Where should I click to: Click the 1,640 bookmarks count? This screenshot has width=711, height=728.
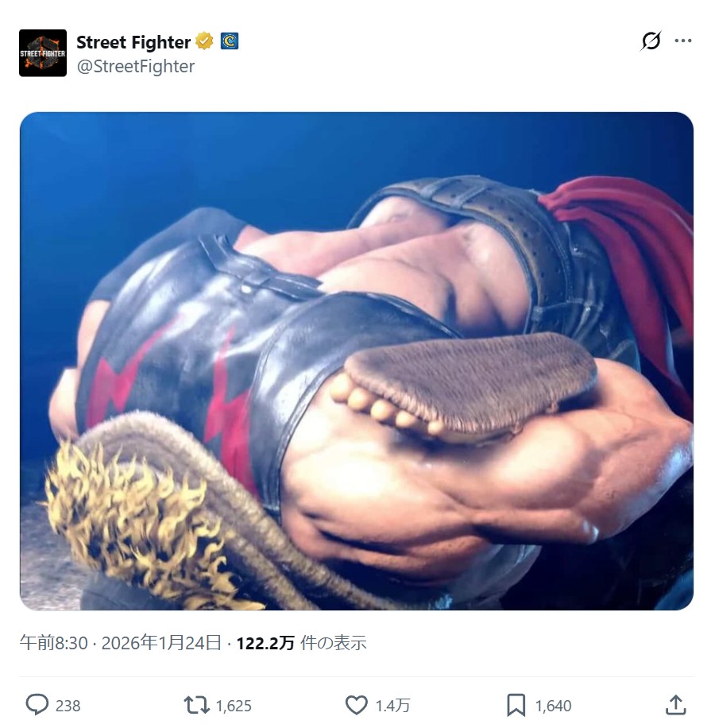click(x=553, y=706)
